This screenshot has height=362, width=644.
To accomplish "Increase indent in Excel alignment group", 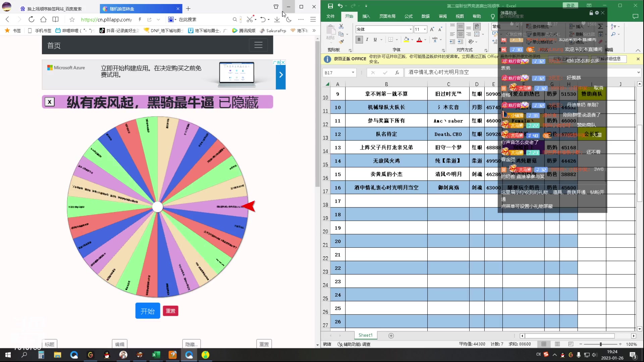I will [461, 42].
